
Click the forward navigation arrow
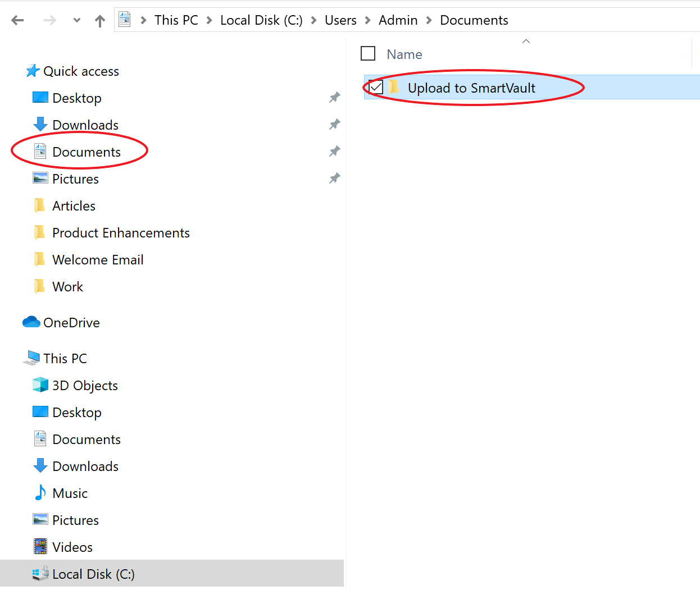point(50,21)
